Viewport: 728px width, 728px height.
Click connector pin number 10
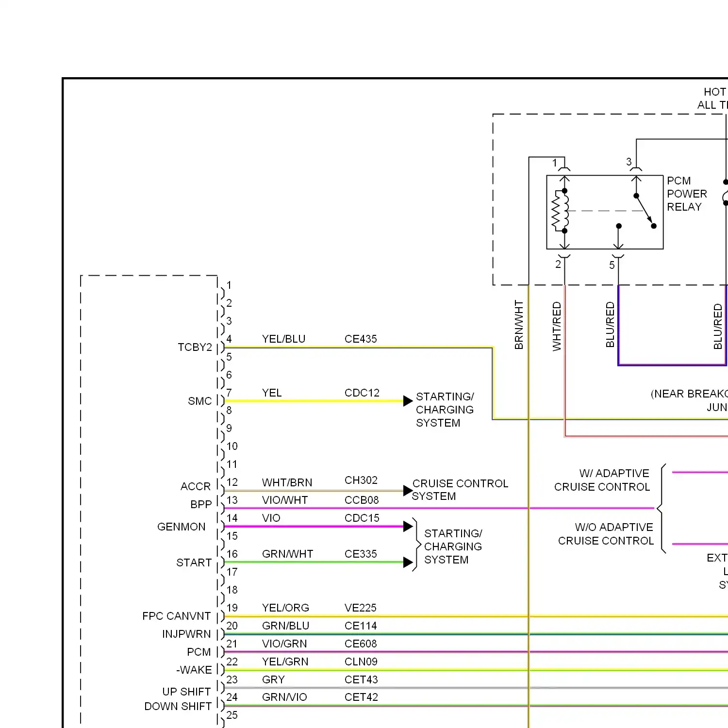click(x=232, y=446)
